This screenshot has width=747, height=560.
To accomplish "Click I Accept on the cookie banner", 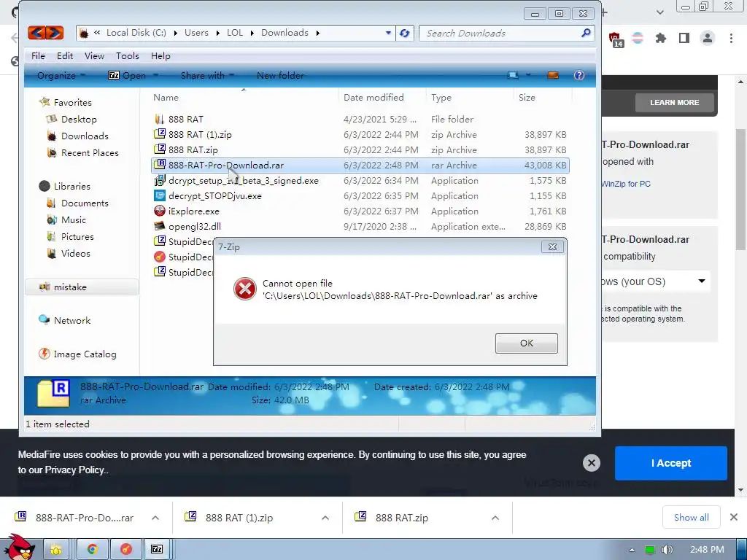I will point(671,463).
